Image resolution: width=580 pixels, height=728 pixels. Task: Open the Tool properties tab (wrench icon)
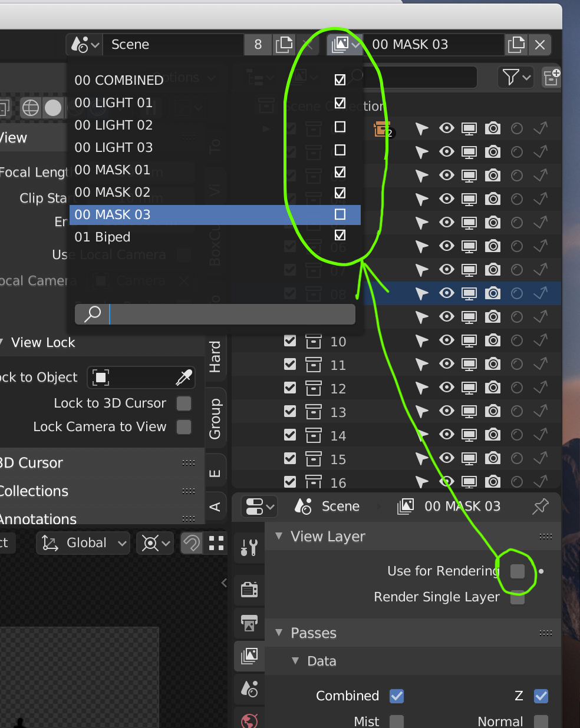click(x=249, y=548)
